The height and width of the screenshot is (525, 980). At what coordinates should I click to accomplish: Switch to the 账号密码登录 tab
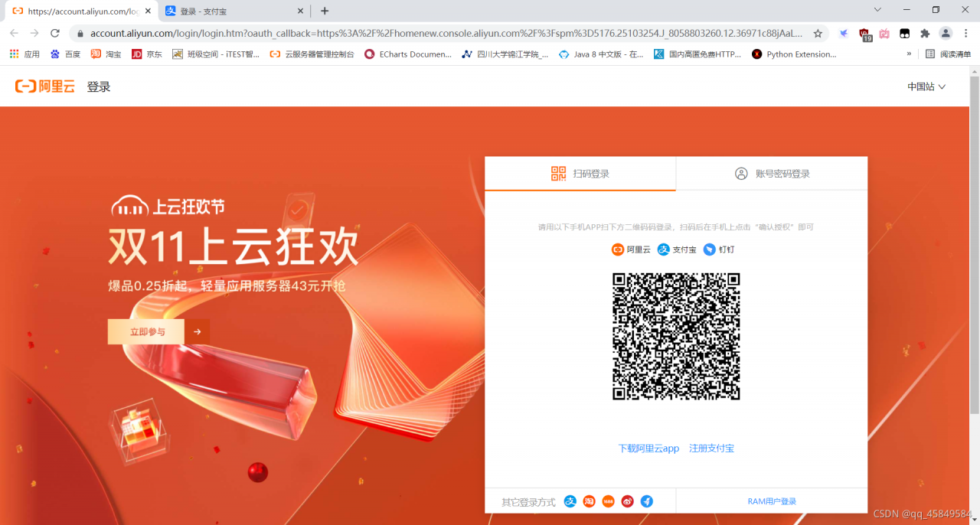(x=772, y=174)
